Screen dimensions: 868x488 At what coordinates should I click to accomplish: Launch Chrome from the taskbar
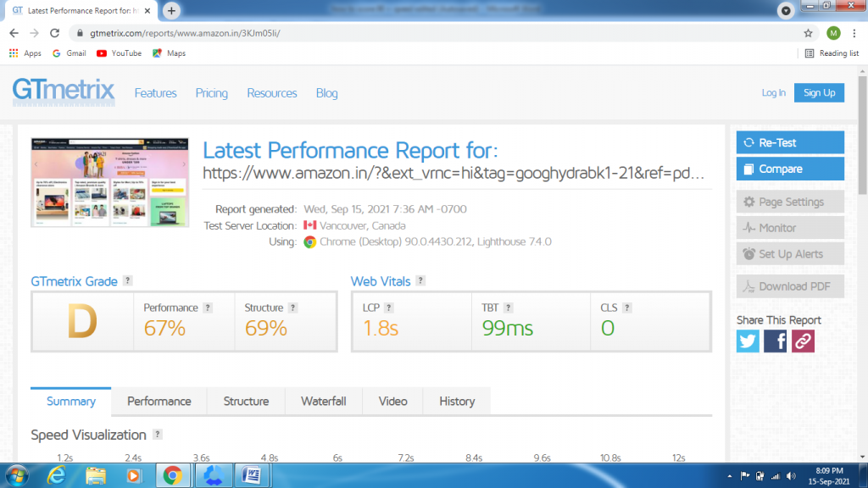173,476
